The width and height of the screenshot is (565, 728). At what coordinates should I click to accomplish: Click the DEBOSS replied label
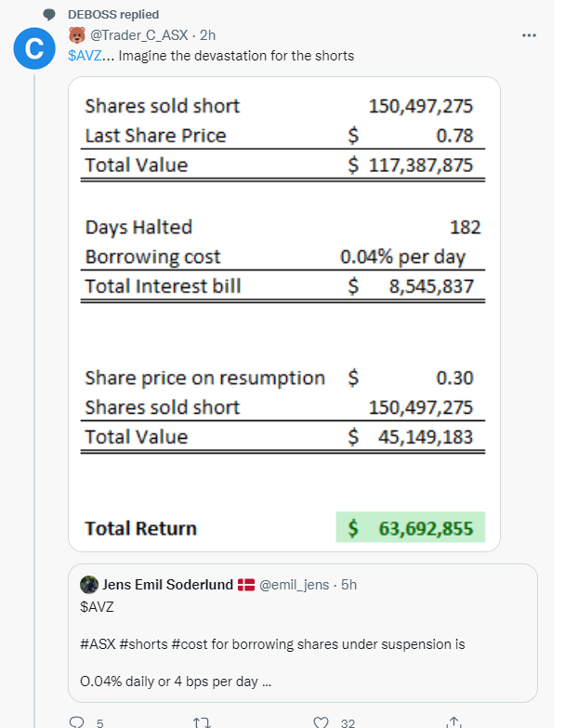pyautogui.click(x=113, y=14)
